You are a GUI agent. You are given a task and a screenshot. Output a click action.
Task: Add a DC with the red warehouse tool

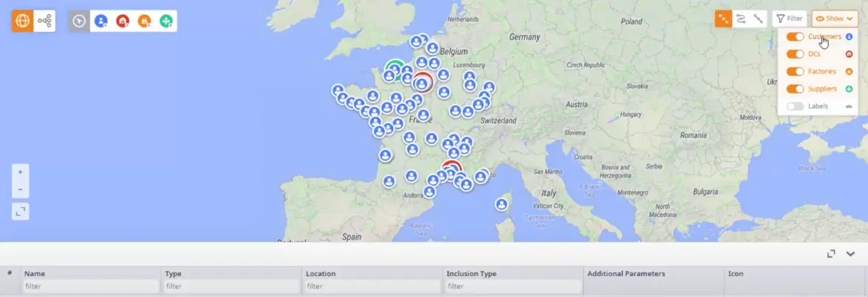[122, 21]
